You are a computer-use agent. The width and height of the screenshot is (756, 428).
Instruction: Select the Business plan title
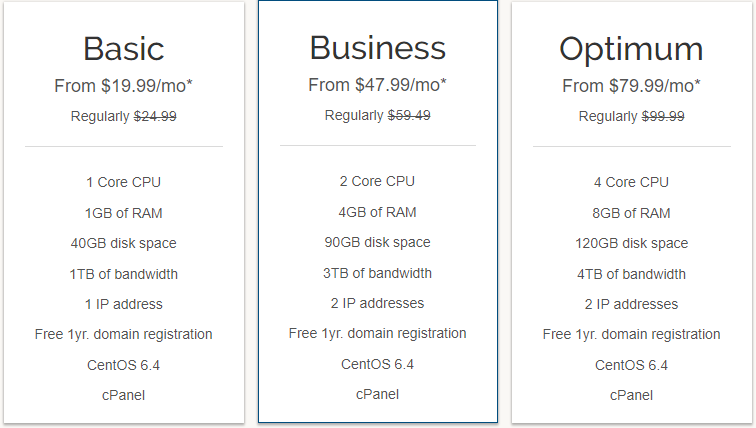point(377,48)
